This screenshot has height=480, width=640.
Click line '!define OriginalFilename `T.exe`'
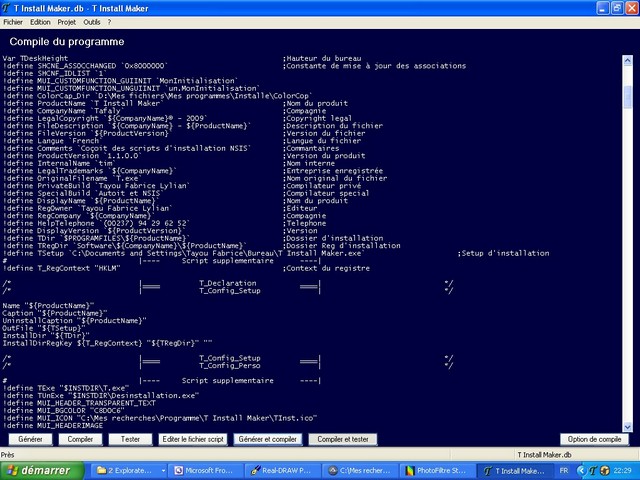click(x=71, y=178)
